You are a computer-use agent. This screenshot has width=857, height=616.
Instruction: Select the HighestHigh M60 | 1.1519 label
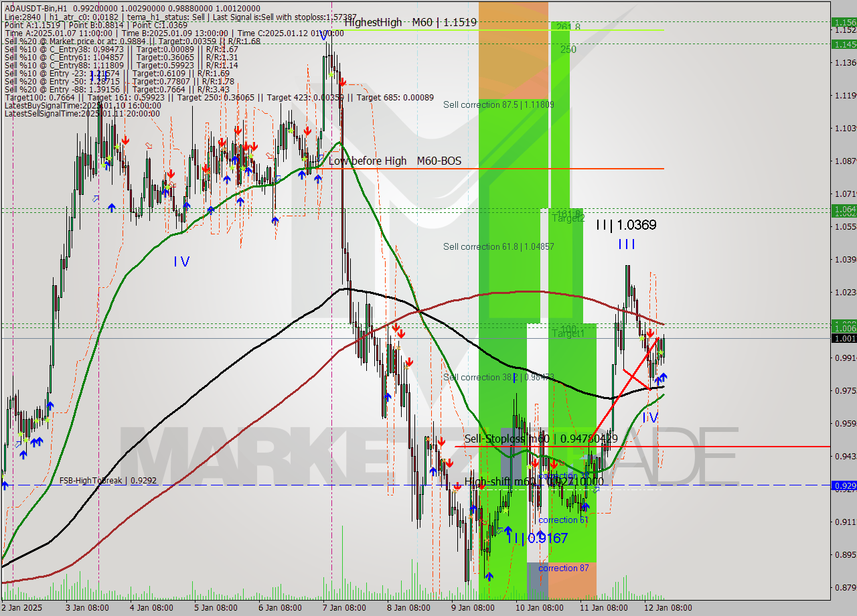410,22
